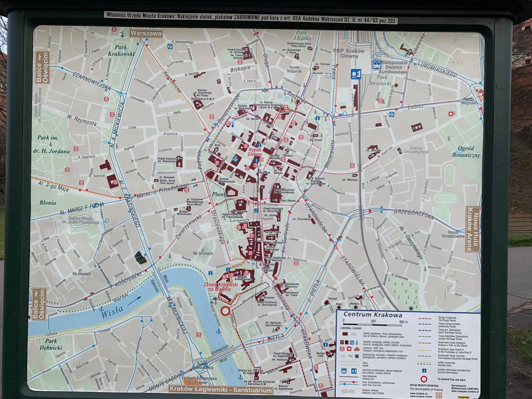Tap the Nowa Huta Kraków Arena direction sign

[x=473, y=229]
